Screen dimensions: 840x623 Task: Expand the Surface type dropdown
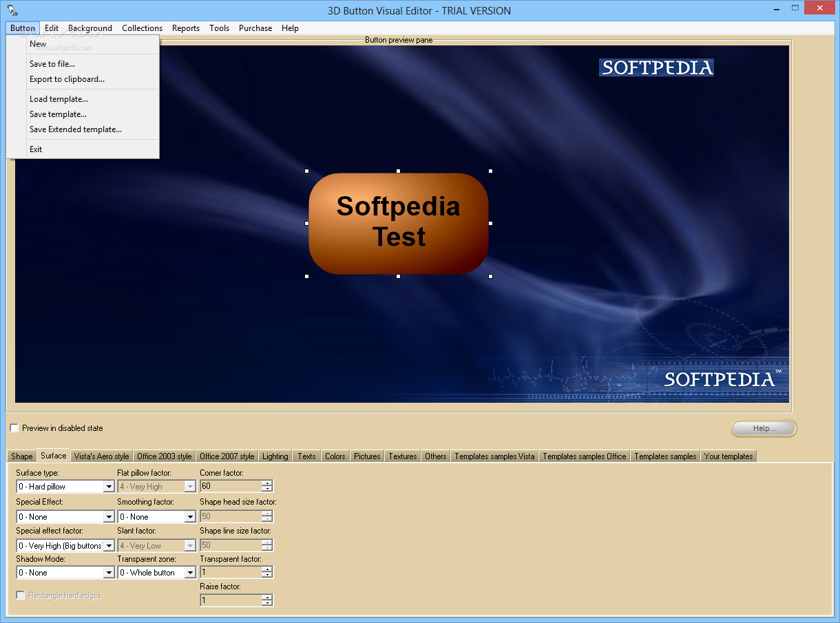click(108, 487)
